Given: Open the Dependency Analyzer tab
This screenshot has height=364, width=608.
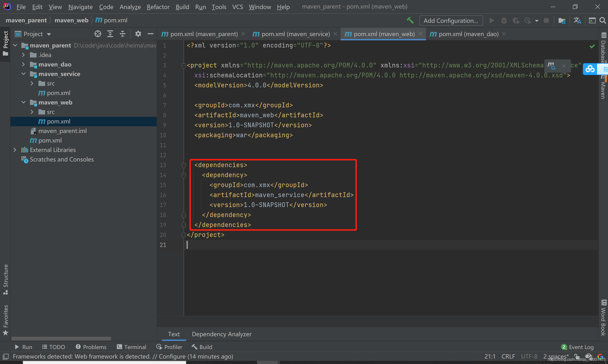Looking at the screenshot, I should (222, 334).
